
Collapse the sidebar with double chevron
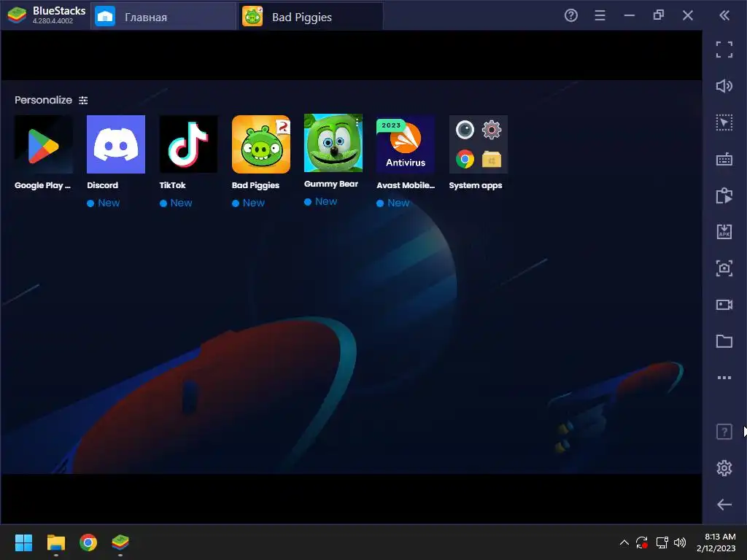(x=724, y=16)
